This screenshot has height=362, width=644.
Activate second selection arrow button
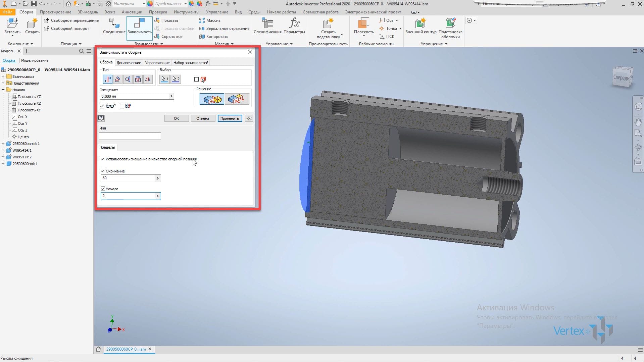click(x=176, y=79)
